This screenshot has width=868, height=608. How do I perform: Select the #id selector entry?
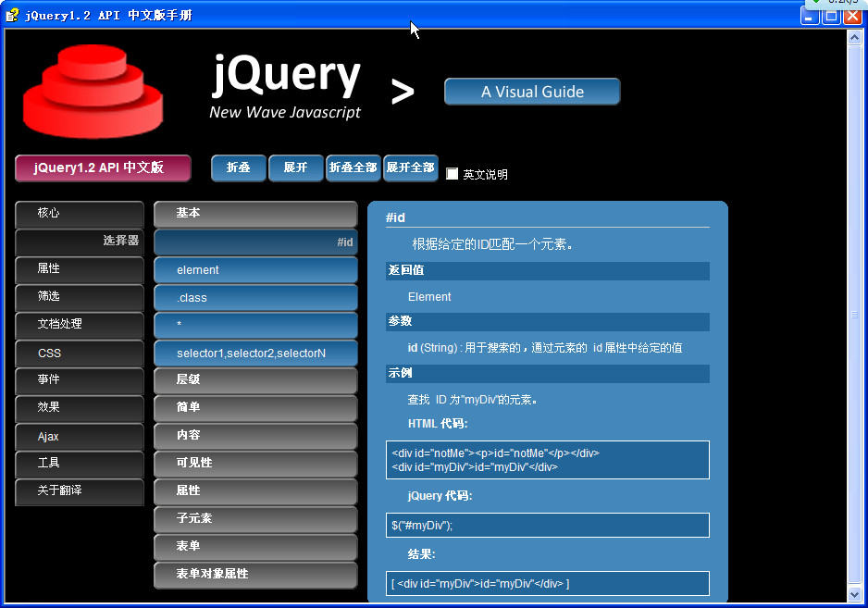[x=255, y=242]
